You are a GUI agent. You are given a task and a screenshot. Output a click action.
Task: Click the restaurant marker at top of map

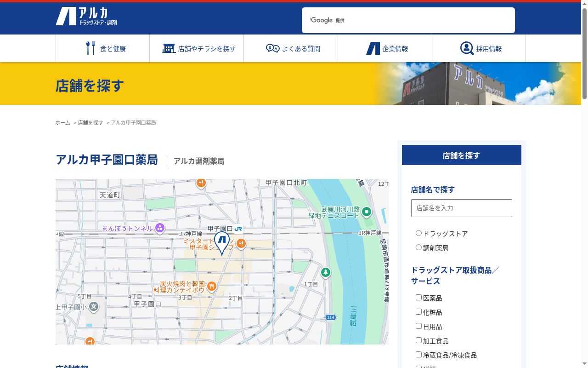pyautogui.click(x=201, y=183)
